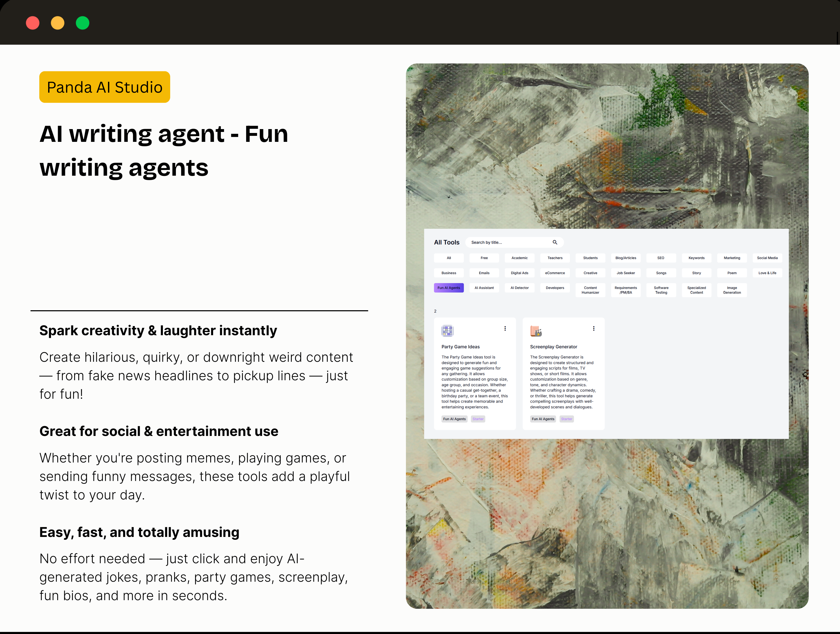
Task: Open Party Game Ideas three-dot menu
Action: [505, 329]
